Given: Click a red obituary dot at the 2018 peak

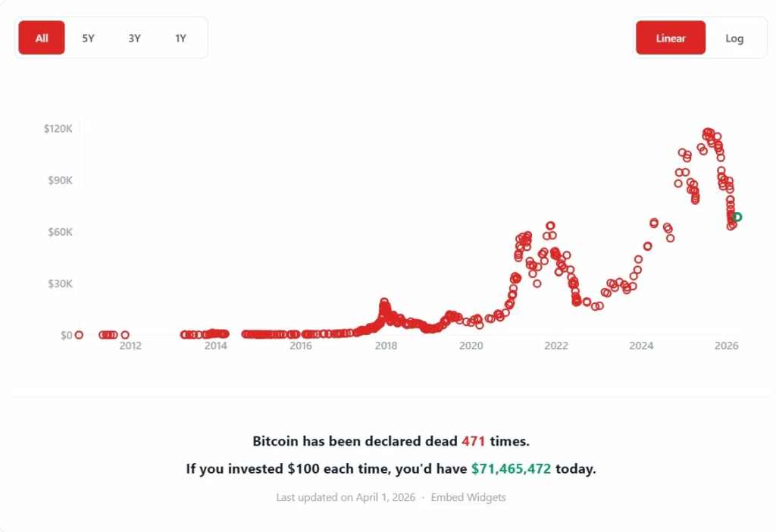Looking at the screenshot, I should coord(385,302).
